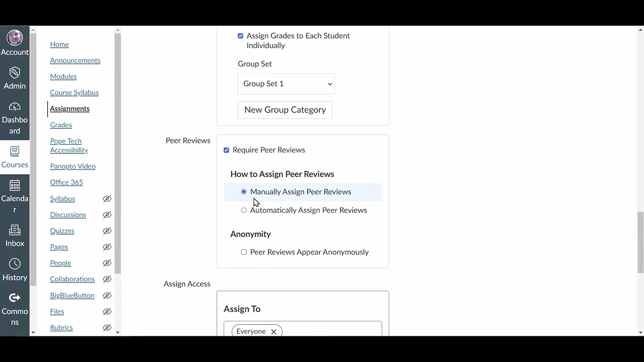This screenshot has width=644, height=362.
Task: Click global navigation scroll down arrow
Action: (33, 332)
